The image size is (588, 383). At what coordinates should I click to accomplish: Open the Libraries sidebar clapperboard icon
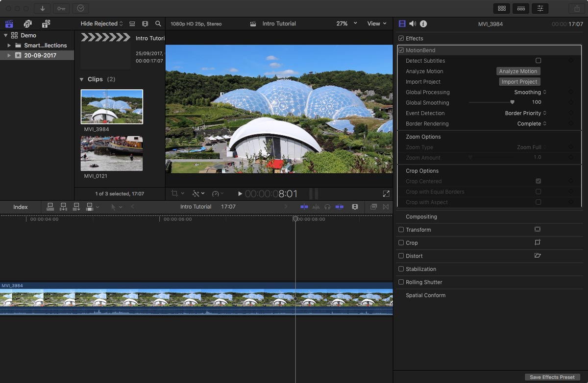(9, 24)
